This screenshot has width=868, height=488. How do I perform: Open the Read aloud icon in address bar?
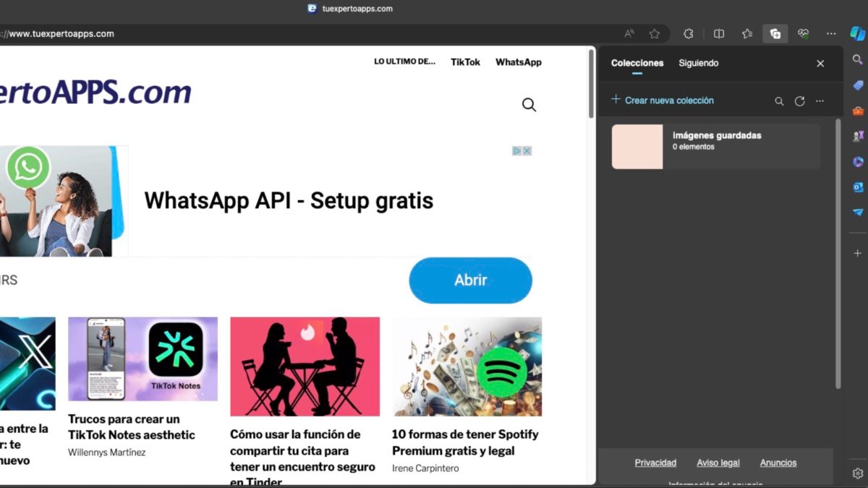pyautogui.click(x=629, y=33)
